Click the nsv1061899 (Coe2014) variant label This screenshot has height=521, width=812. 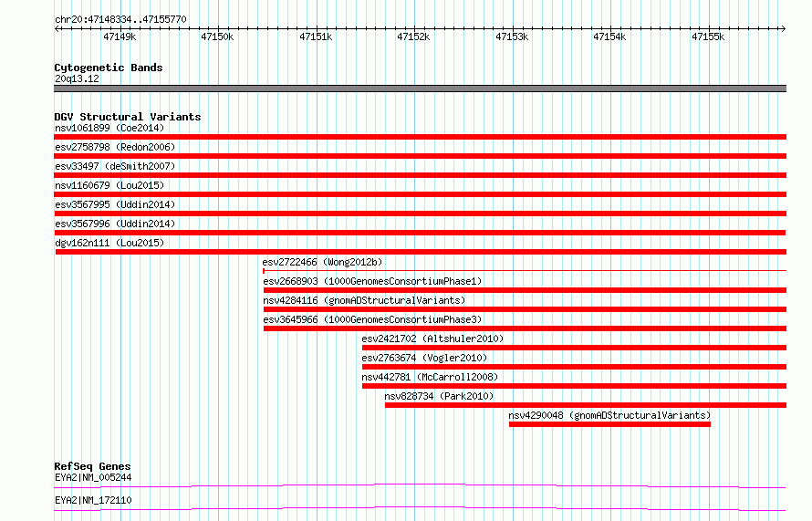[109, 128]
